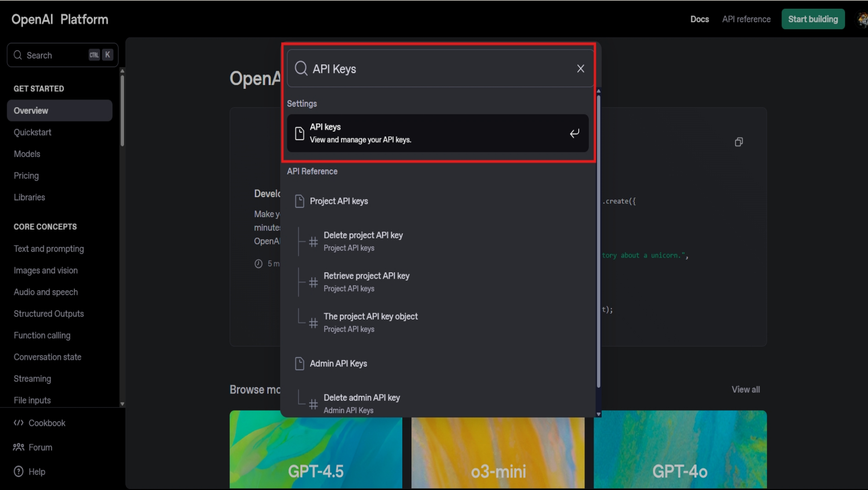This screenshot has height=490, width=868.
Task: Click the sidebar scrollbar thumb
Action: tap(122, 110)
